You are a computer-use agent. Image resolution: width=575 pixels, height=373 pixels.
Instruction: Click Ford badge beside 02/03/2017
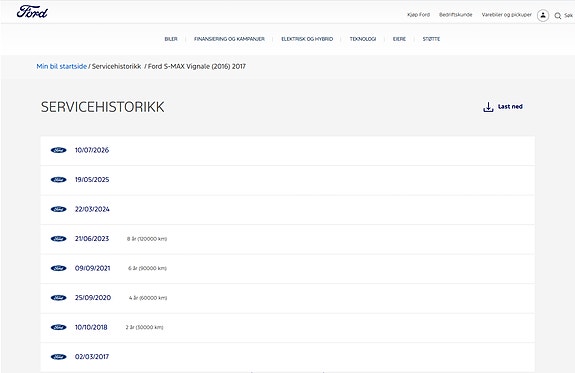[x=59, y=357]
